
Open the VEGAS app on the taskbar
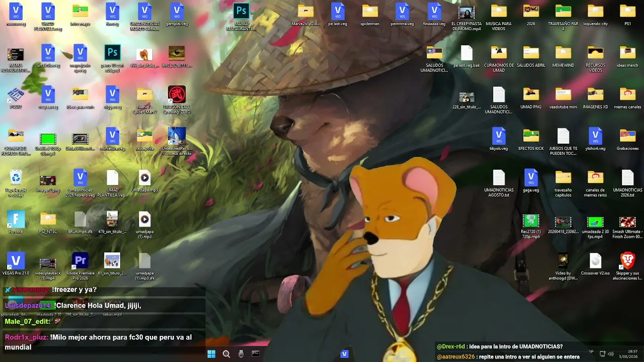(345, 354)
